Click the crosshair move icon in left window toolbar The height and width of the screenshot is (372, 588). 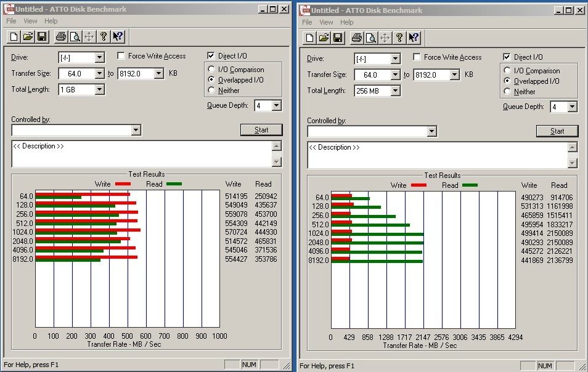click(89, 36)
